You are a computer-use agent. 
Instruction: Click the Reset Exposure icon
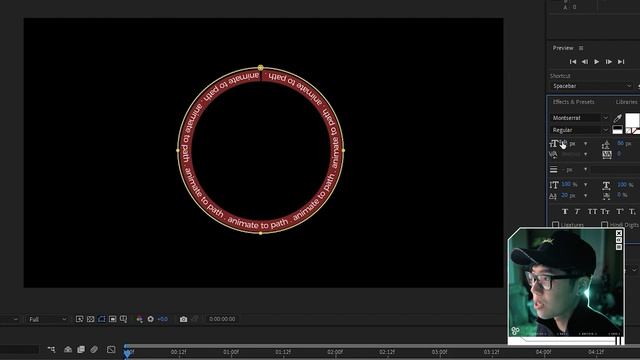tap(151, 319)
